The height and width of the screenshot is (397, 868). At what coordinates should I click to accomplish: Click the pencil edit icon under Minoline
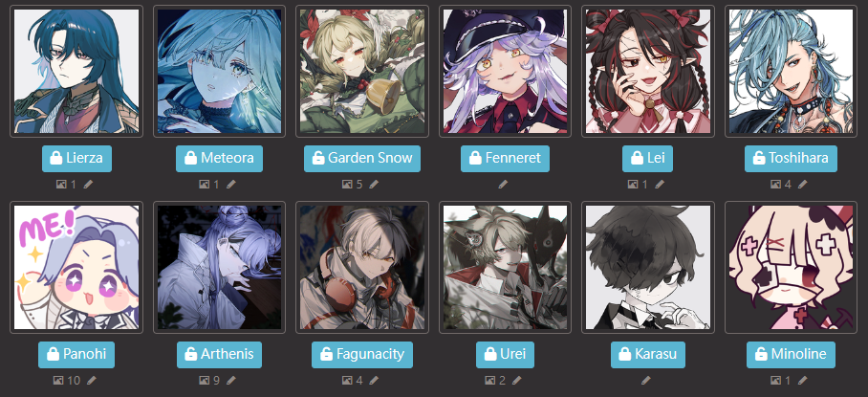[803, 380]
